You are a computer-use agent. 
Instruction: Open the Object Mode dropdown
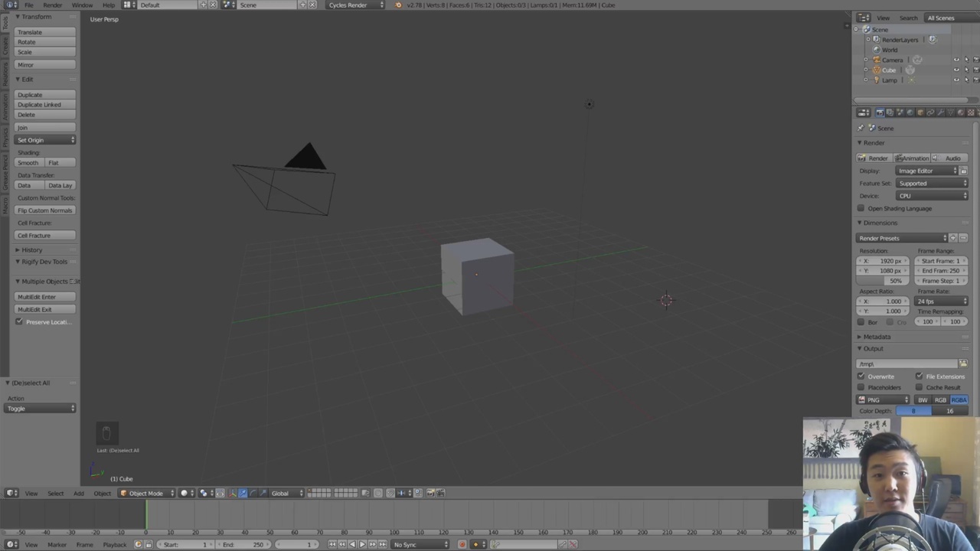tap(145, 493)
